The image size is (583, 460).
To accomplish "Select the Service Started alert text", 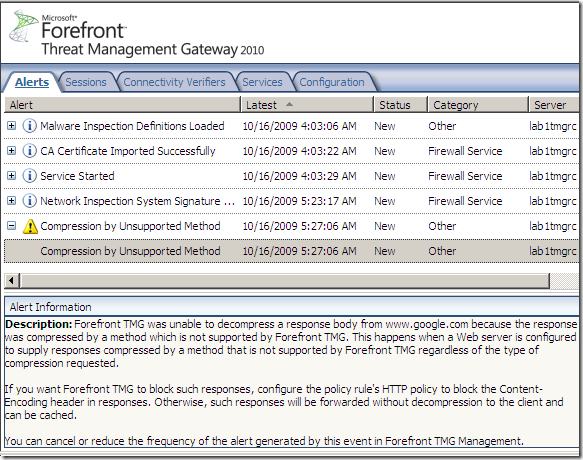I will [77, 176].
